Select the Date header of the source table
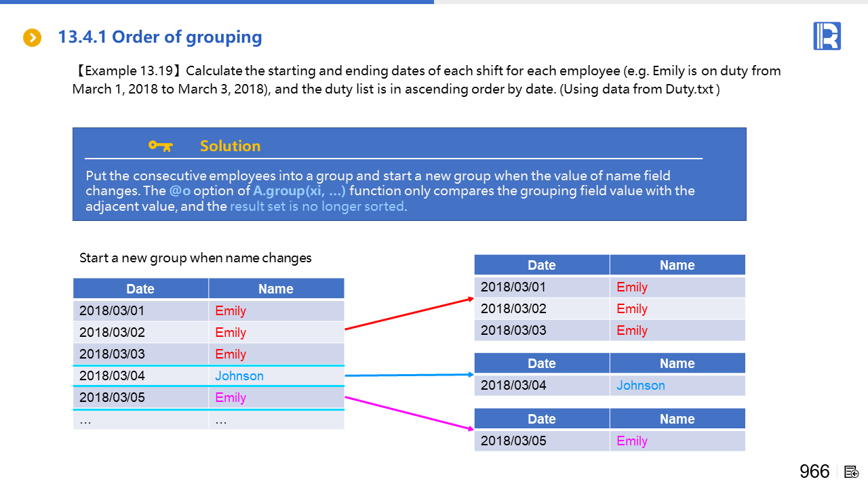Screen dimensions: 868x488 pos(140,289)
